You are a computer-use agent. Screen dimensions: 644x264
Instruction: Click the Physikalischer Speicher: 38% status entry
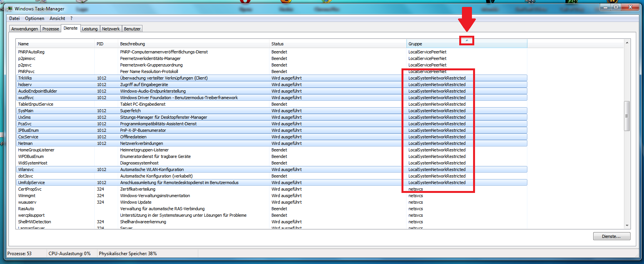(x=128, y=254)
